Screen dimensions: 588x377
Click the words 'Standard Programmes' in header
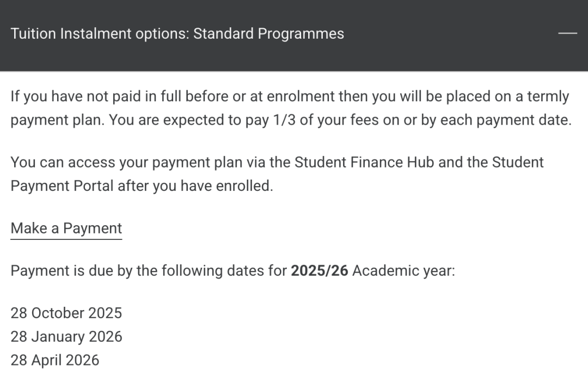pos(268,34)
